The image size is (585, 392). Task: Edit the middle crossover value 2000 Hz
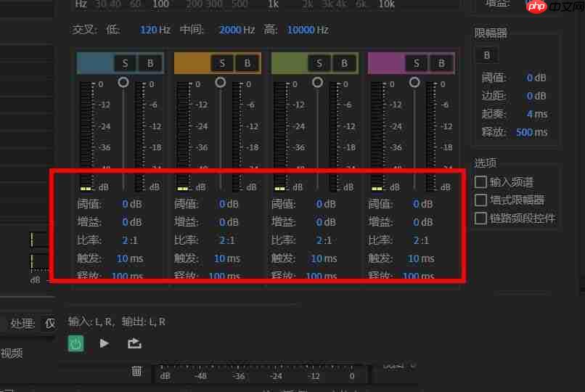(237, 30)
